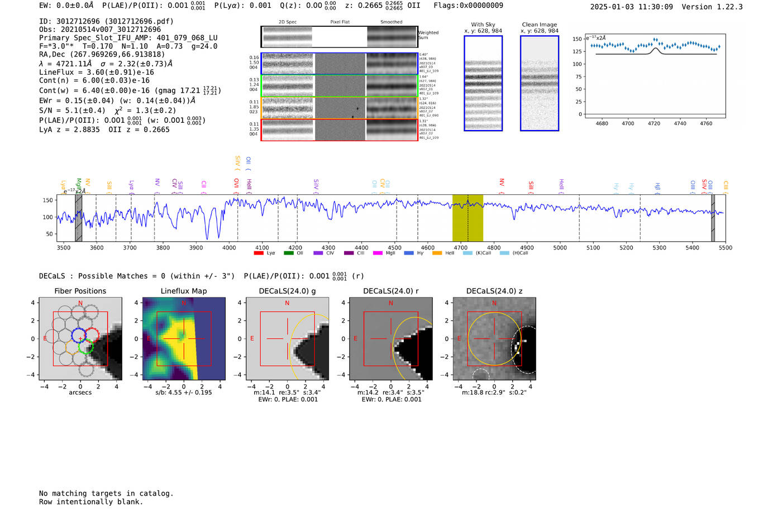
Task: Select the Weighted Sum 2D spectrum strip
Action: (339, 37)
